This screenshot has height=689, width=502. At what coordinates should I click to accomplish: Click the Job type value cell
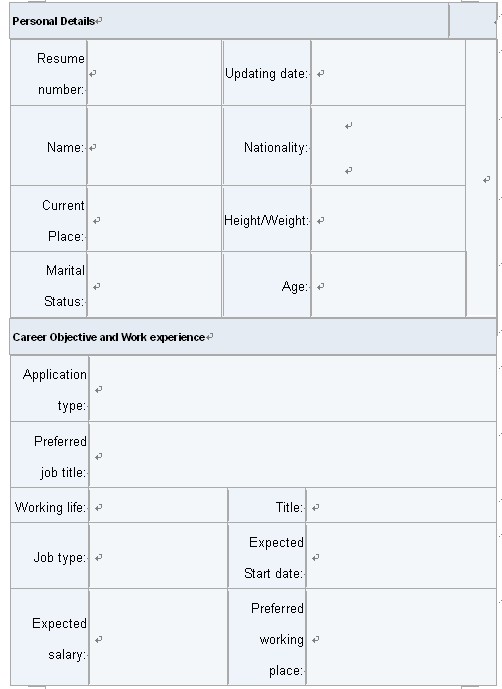[158, 556]
